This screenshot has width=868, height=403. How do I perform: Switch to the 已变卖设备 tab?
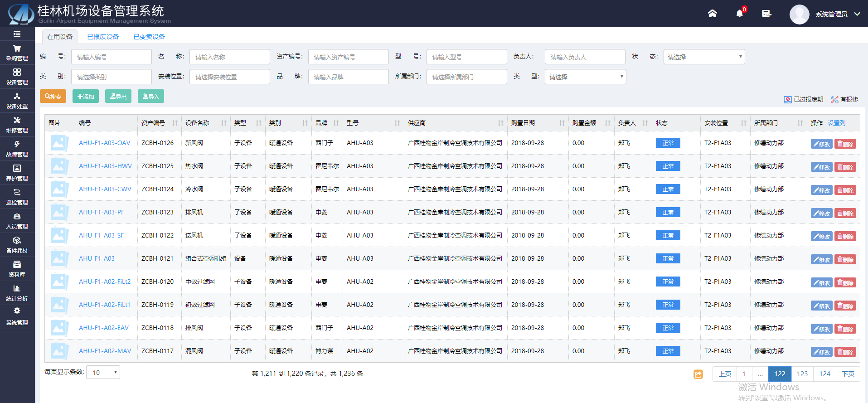point(149,37)
